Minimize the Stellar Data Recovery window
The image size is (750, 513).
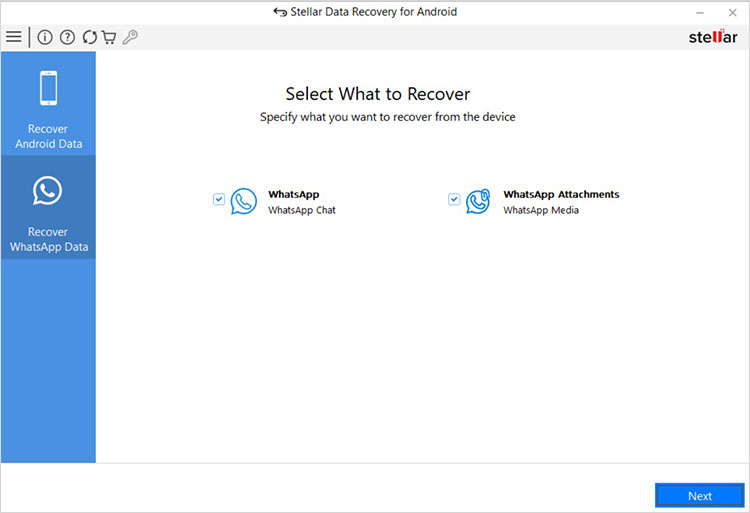click(x=700, y=13)
